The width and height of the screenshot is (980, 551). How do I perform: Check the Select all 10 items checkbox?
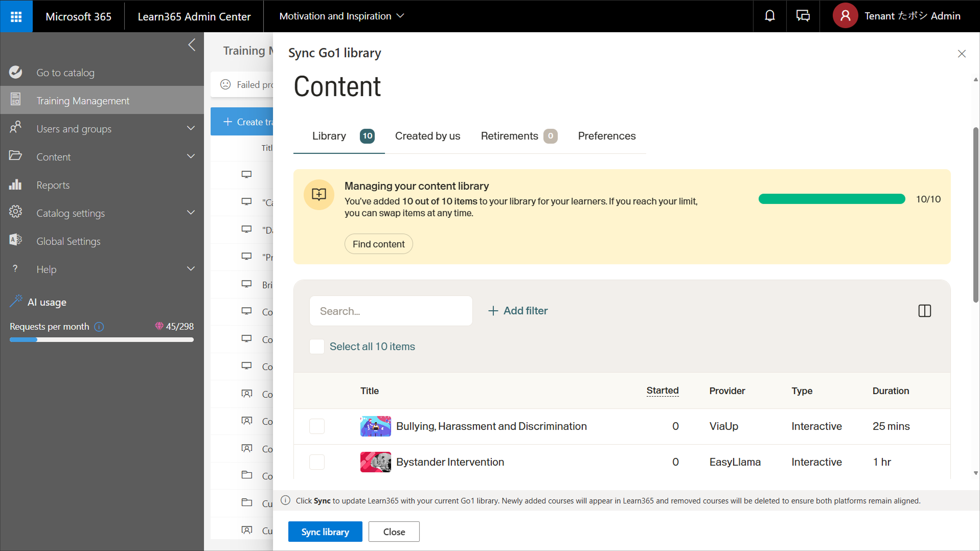coord(317,347)
